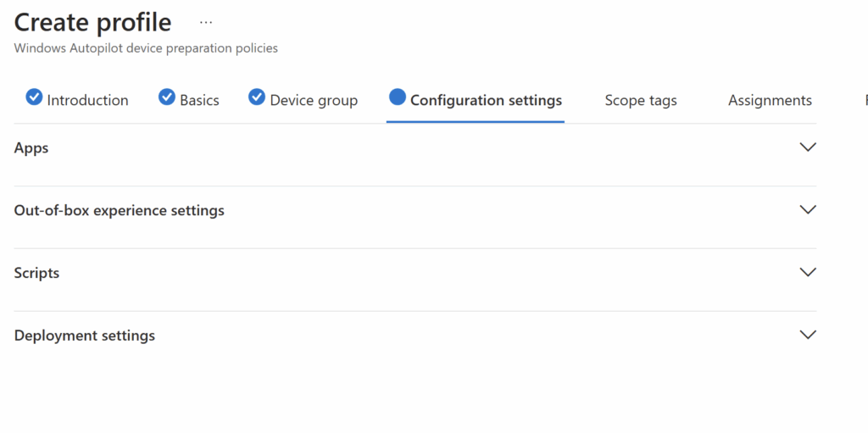
Task: Click the Apps section heading
Action: (x=31, y=148)
